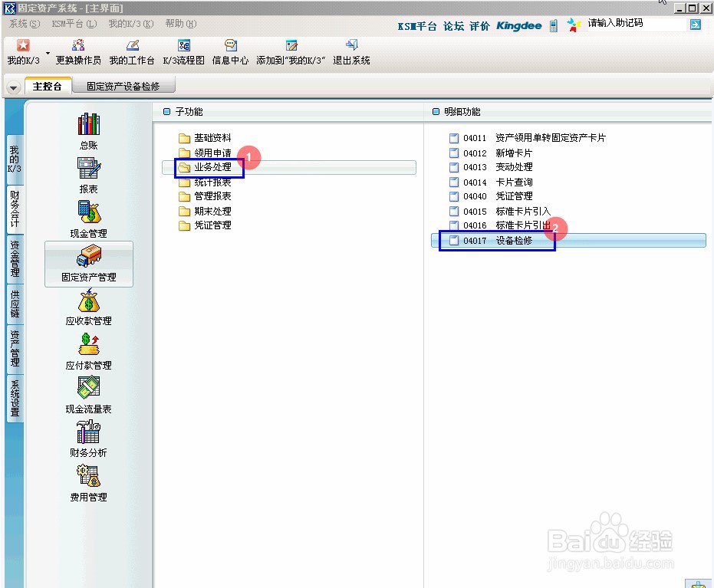The height and width of the screenshot is (588, 714).
Task: Open the 帮助(H) menu
Action: (181, 24)
